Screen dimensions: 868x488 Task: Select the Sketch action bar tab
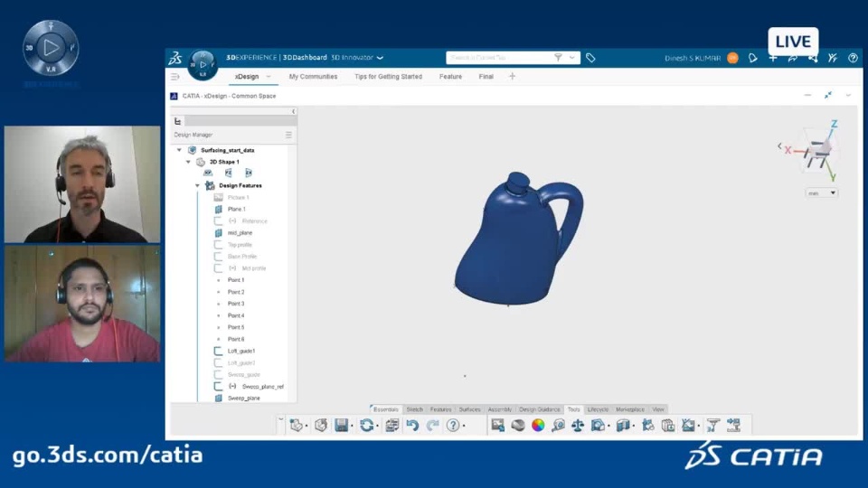pos(415,409)
